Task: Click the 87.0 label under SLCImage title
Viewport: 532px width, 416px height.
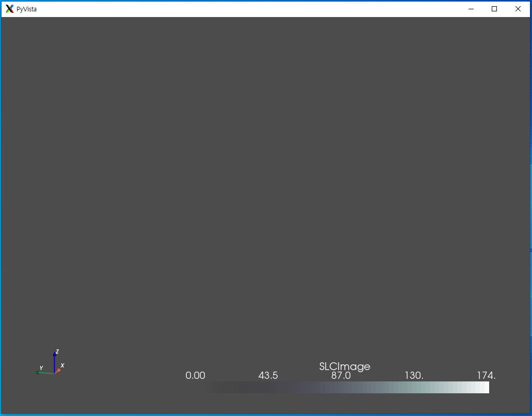Action: pos(342,376)
